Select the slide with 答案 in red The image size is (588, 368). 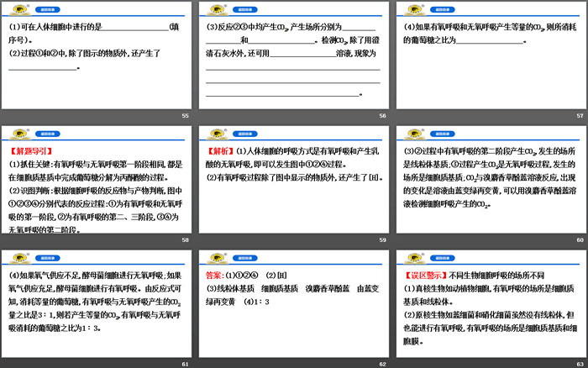(x=294, y=303)
